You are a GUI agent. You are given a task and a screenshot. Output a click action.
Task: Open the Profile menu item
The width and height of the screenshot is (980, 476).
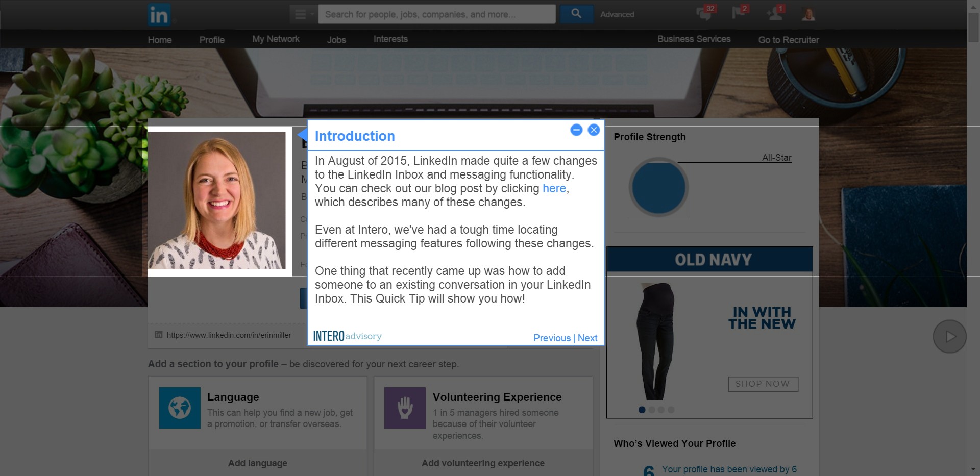click(x=212, y=40)
